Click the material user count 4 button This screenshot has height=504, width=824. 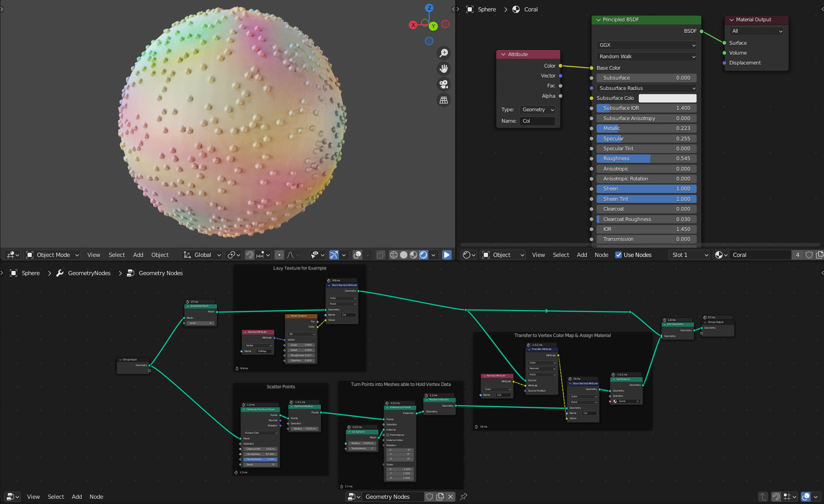click(797, 255)
